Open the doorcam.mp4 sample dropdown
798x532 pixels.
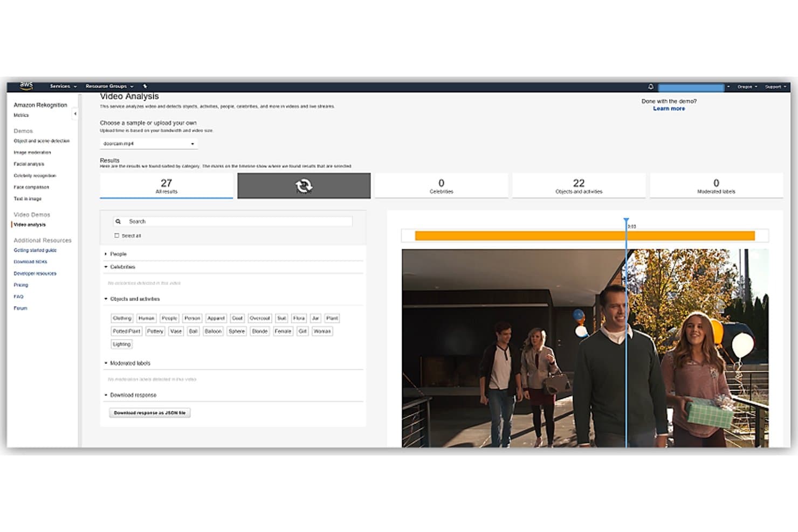click(x=149, y=144)
